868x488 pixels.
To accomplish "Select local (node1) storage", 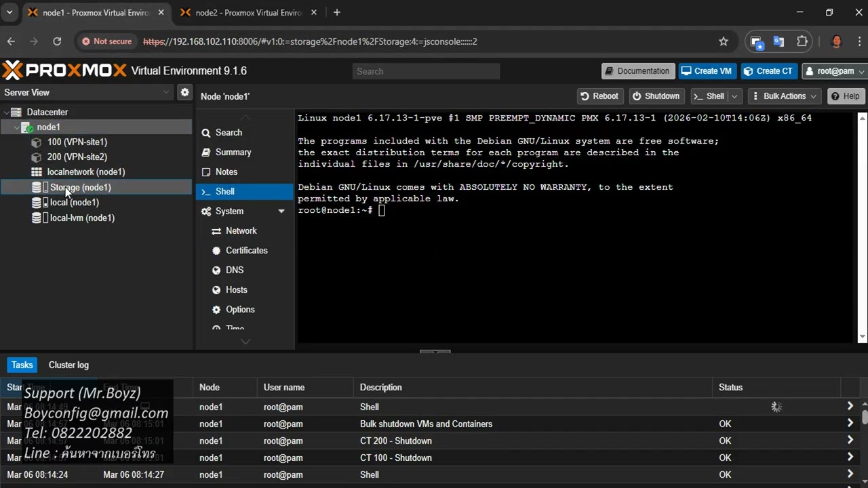I will 74,202.
